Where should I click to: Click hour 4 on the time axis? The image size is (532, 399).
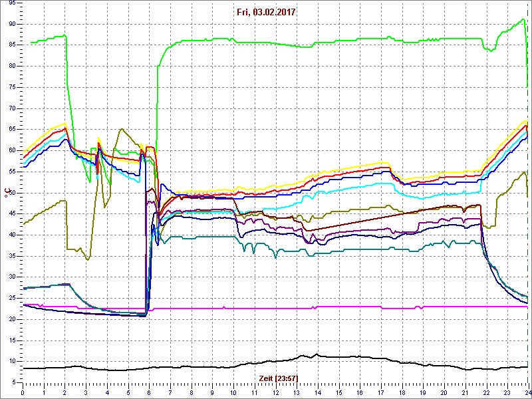coord(107,392)
